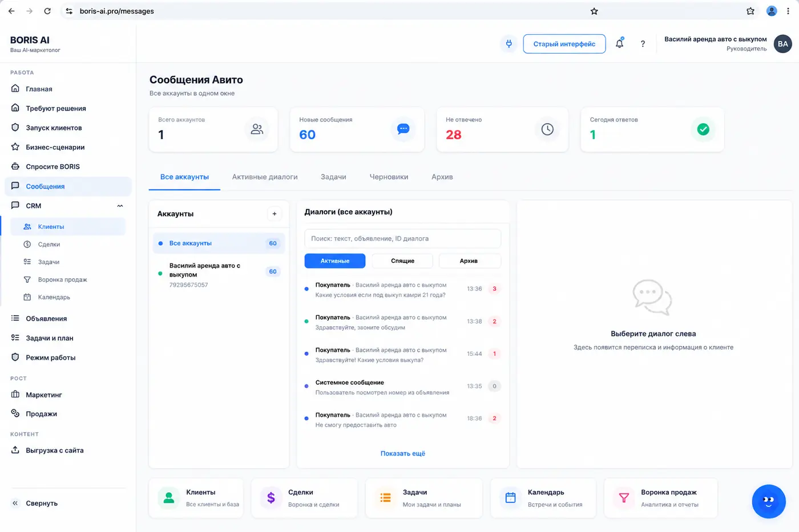Show Спящие dialogs filter
The image size is (799, 532).
[x=402, y=261]
